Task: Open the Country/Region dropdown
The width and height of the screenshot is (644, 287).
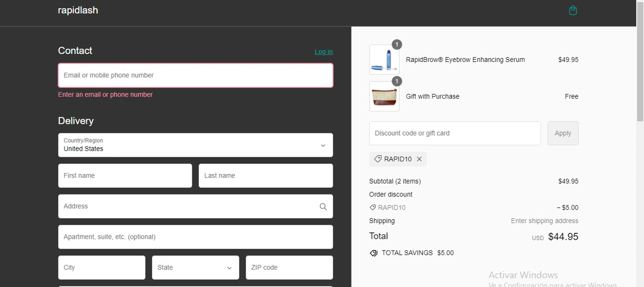Action: (x=195, y=145)
